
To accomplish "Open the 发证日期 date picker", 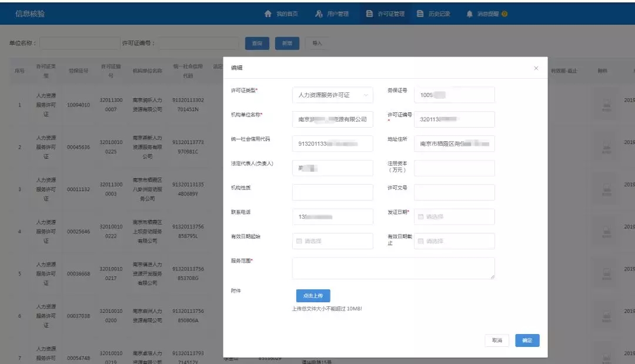I will (x=454, y=216).
